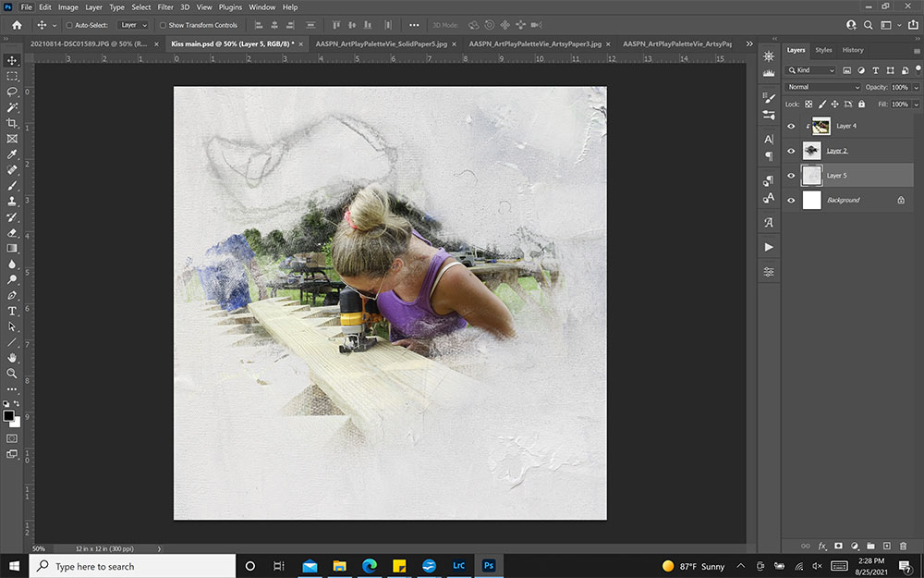The height and width of the screenshot is (578, 924).
Task: Hide Layer 2 visibility eye
Action: coord(792,151)
